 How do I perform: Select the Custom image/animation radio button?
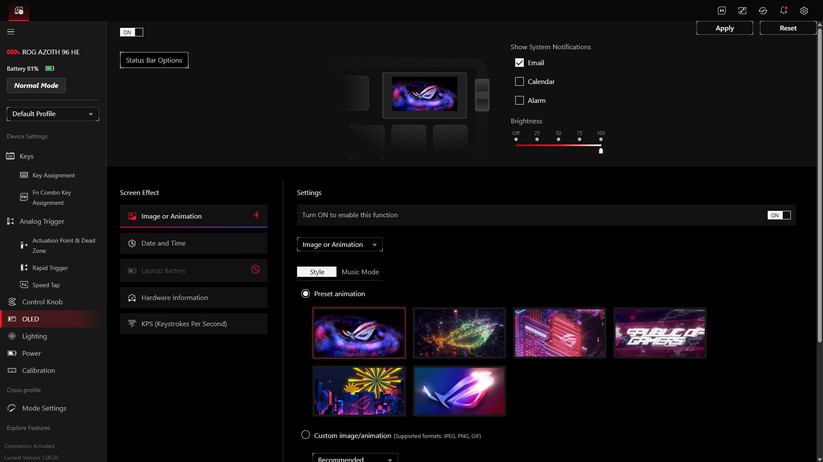pos(305,435)
